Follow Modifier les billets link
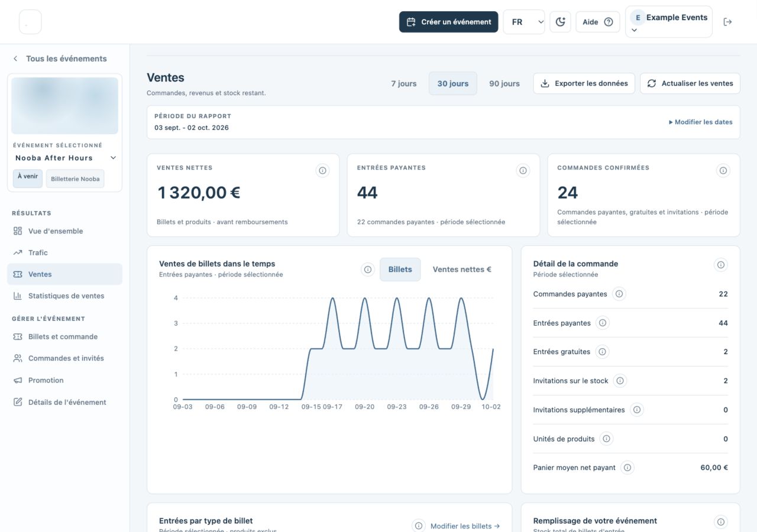 coord(465,526)
